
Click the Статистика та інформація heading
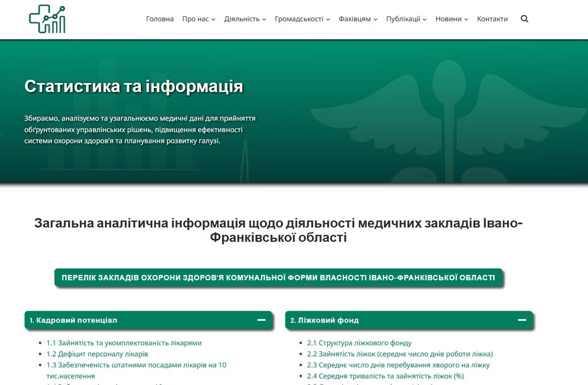(134, 86)
